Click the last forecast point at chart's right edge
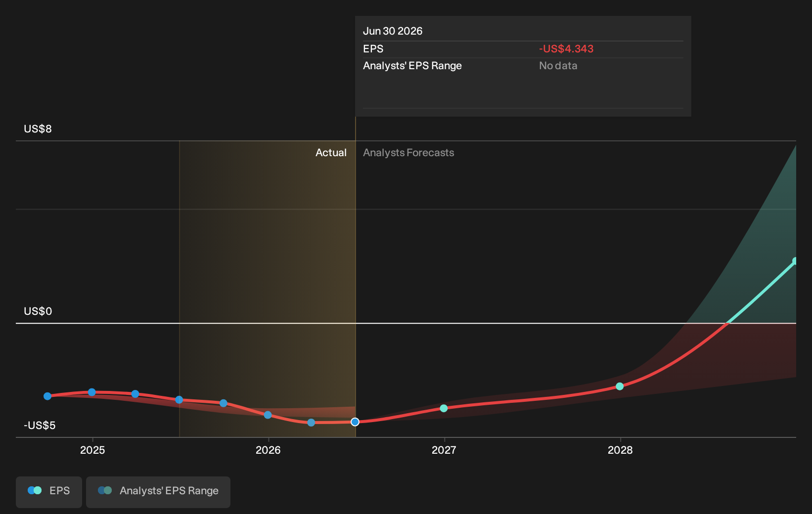Viewport: 812px width, 514px height. pos(795,261)
